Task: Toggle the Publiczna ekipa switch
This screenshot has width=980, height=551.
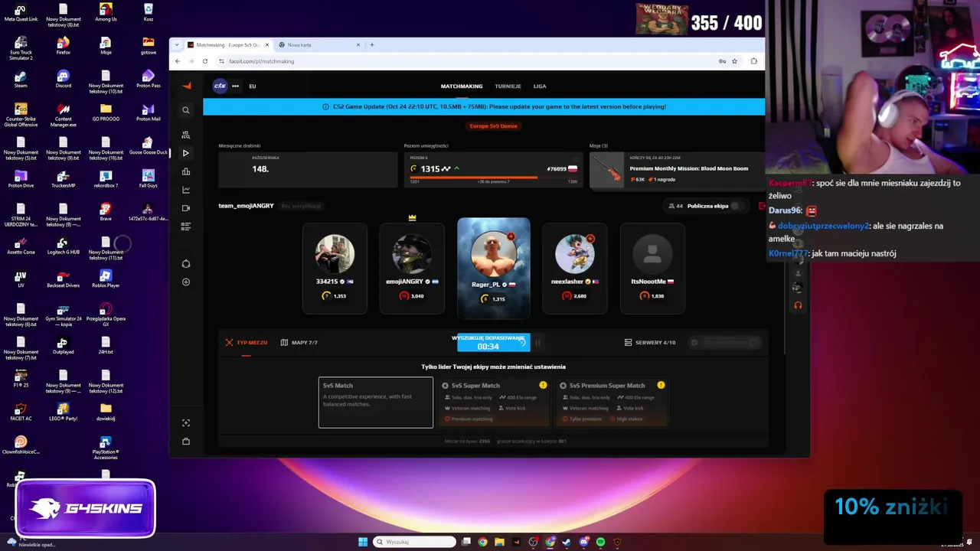Action: (737, 206)
